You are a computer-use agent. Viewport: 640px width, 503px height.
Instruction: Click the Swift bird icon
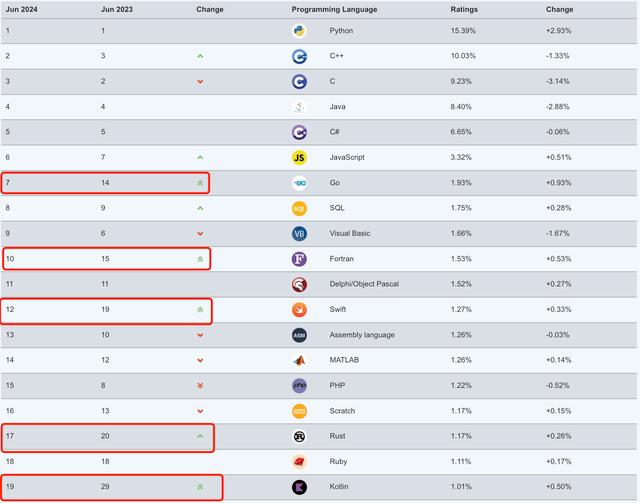tap(299, 310)
